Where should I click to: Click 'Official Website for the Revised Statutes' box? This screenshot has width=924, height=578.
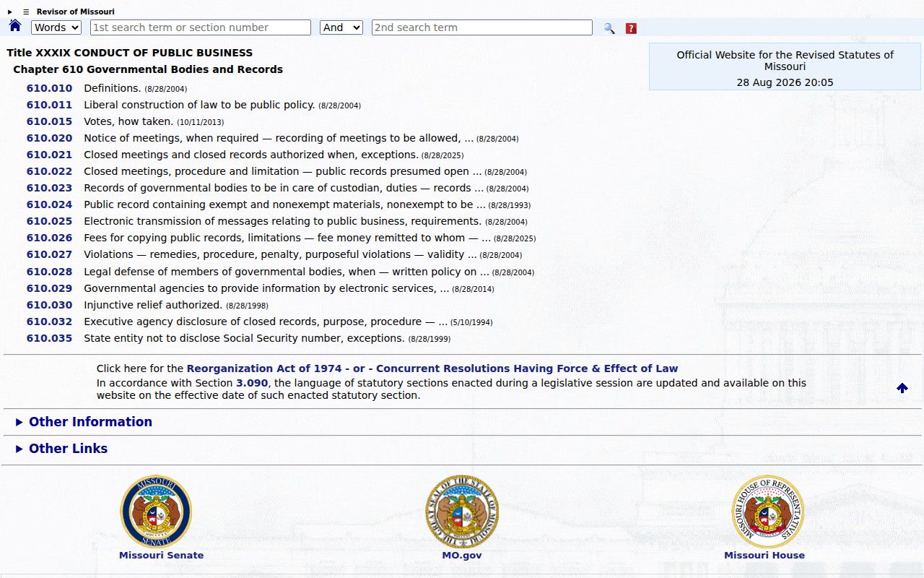pyautogui.click(x=785, y=66)
